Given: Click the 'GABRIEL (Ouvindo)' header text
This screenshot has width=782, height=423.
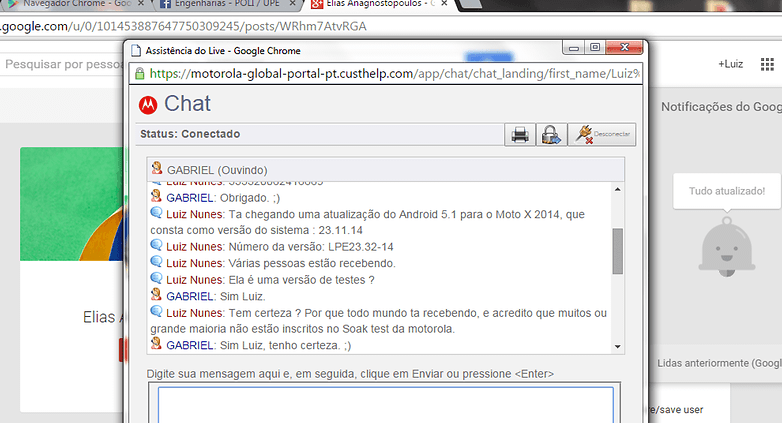Looking at the screenshot, I should point(217,170).
